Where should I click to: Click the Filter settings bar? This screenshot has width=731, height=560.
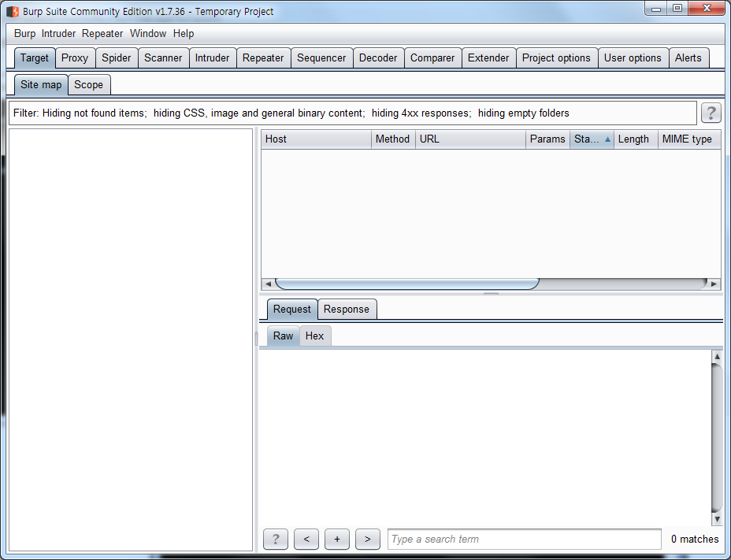click(x=352, y=113)
